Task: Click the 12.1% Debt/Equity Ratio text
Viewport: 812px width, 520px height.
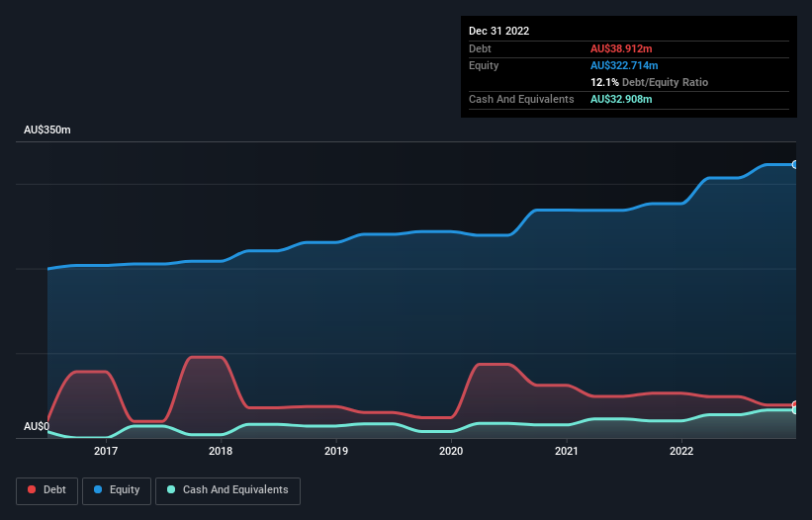Action: click(x=650, y=82)
